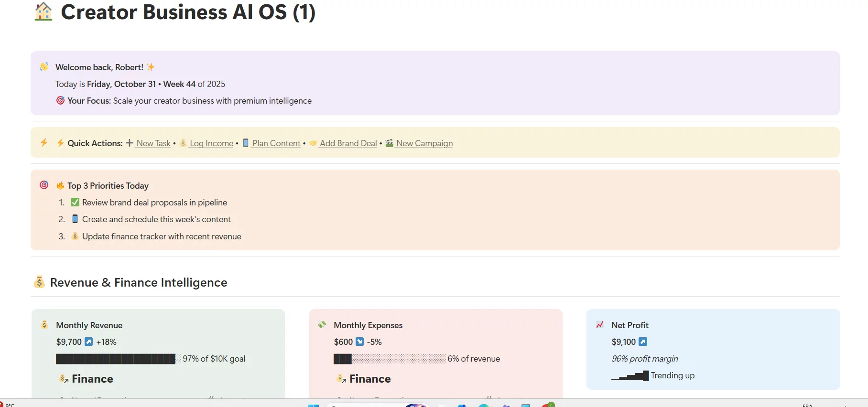Click the house icon beside the page title
The width and height of the screenshot is (868, 407).
pos(43,11)
